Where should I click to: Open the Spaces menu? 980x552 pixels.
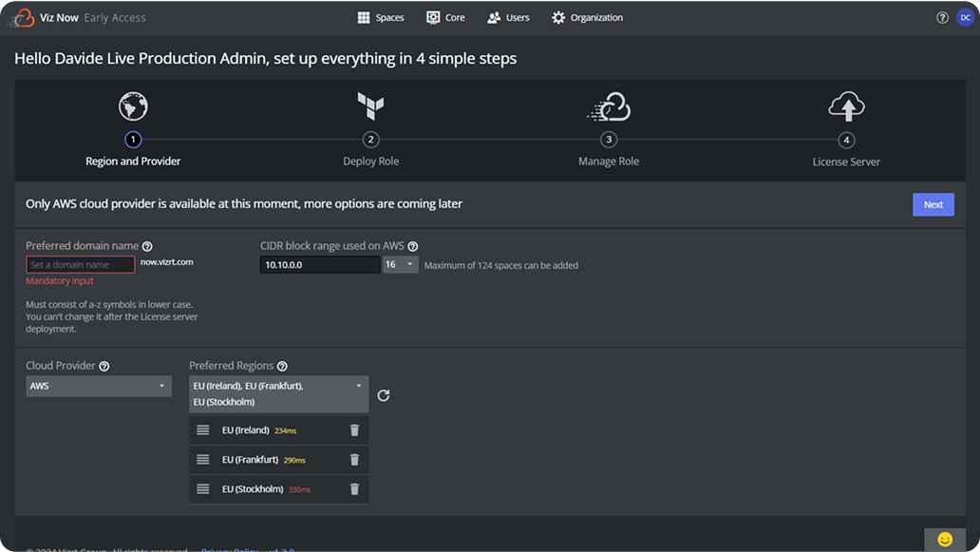[x=381, y=17]
